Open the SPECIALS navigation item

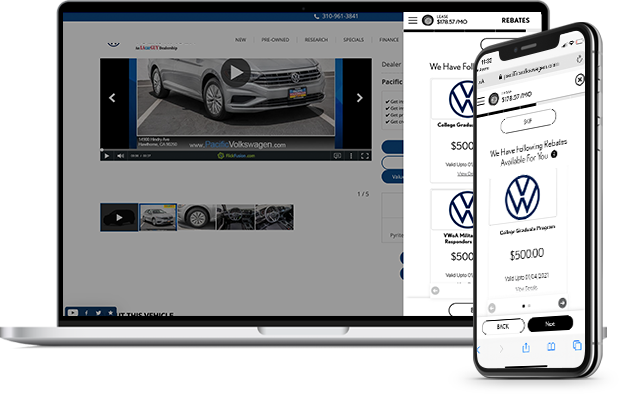pos(353,40)
